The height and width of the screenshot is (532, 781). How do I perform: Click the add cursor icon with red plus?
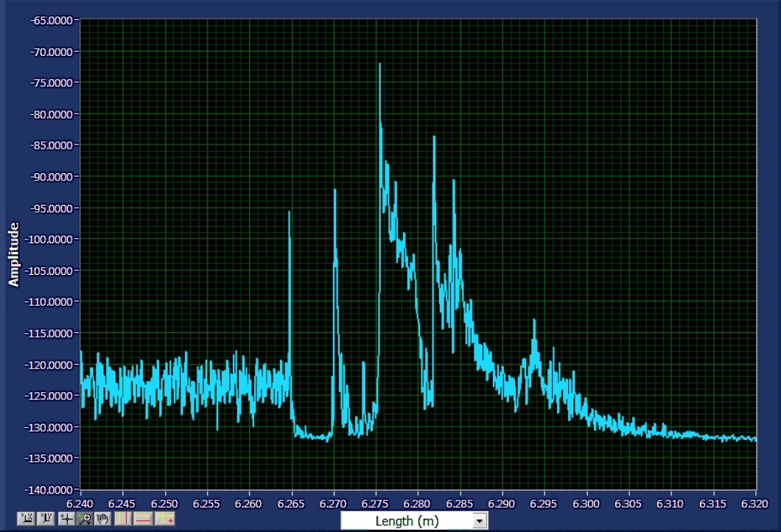pyautogui.click(x=165, y=519)
